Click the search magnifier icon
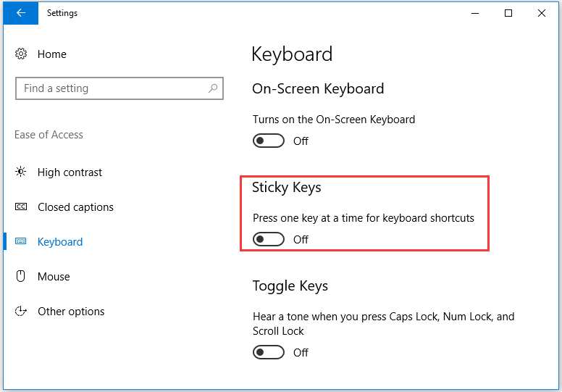Viewport: 562px width, 392px height. point(213,88)
